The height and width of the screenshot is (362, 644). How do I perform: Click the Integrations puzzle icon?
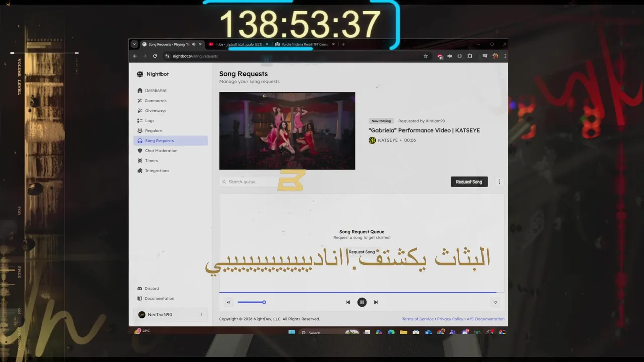pos(140,171)
